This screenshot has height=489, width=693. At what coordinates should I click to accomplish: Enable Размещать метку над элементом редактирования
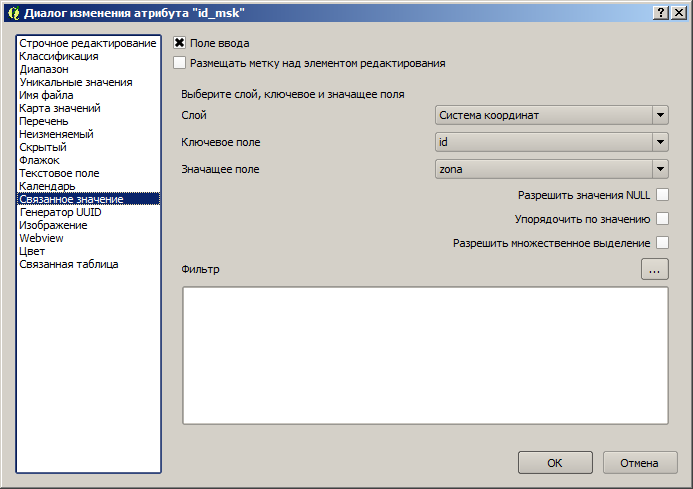(x=180, y=63)
